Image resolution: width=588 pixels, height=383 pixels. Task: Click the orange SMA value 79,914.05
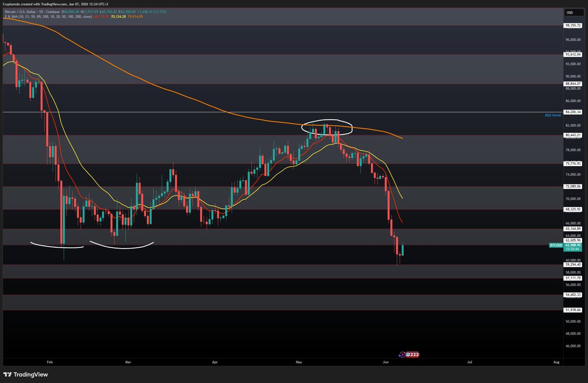[135, 16]
